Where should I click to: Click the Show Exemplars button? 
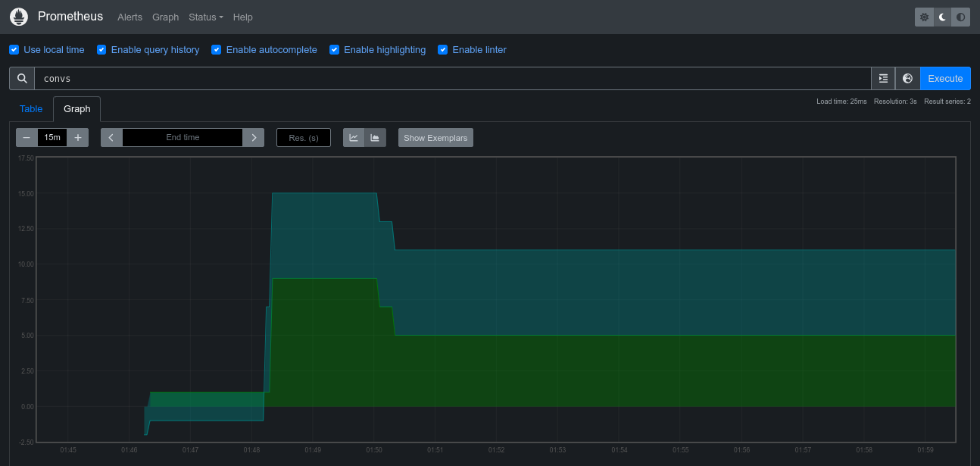435,137
